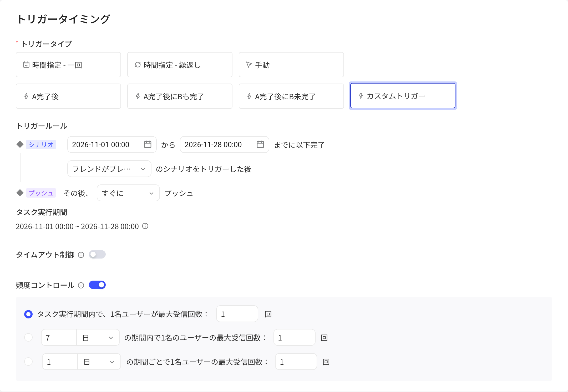Click the calendar icon on 時間指定 - 一回

26,65
